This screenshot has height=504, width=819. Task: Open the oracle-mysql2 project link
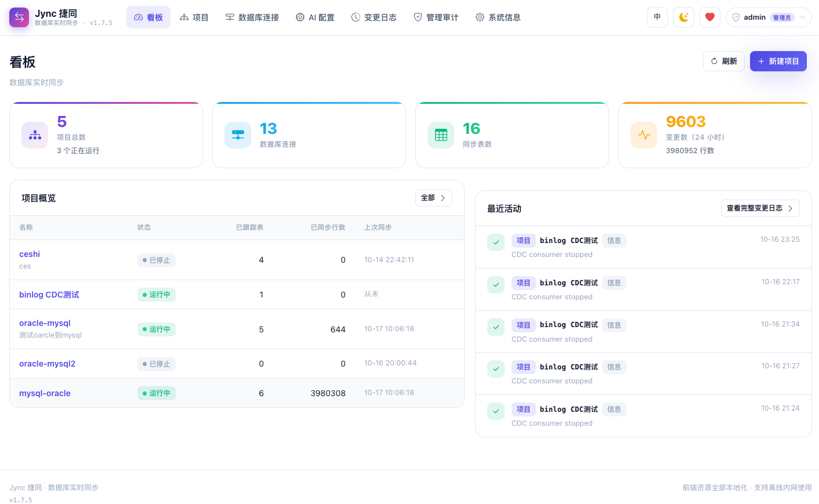[47, 364]
